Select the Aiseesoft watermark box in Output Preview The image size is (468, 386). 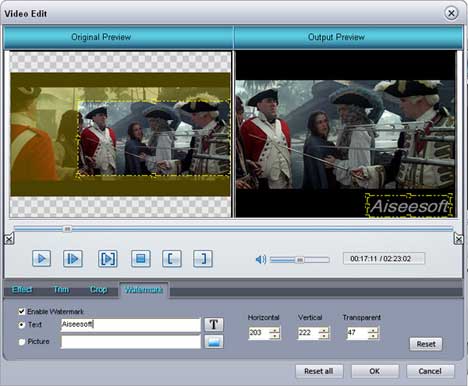(409, 205)
